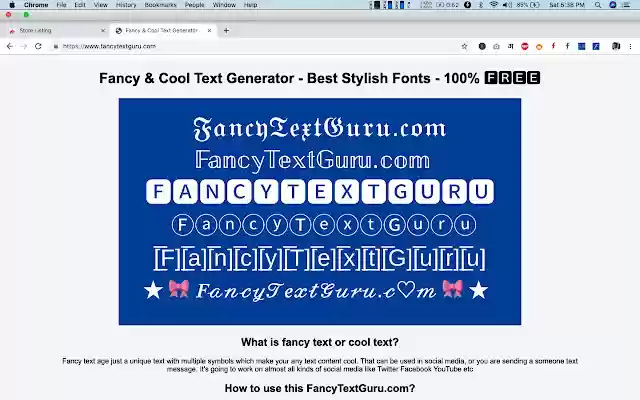Screen dimensions: 640x400
Task: Open the Edit menu
Action: click(80, 5)
